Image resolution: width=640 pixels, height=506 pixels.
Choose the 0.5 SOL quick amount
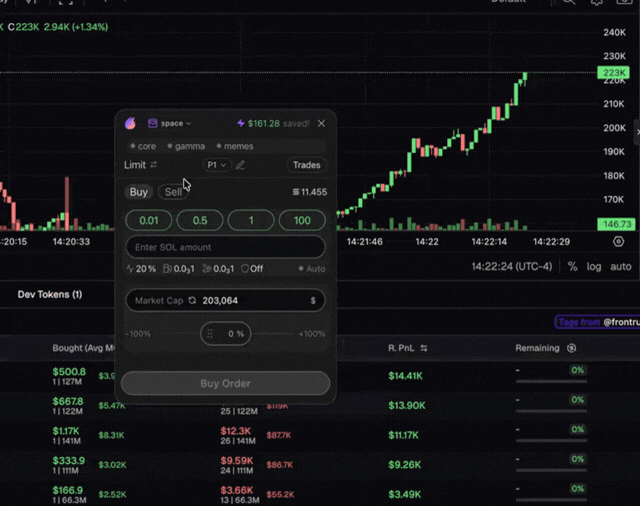pyautogui.click(x=200, y=220)
